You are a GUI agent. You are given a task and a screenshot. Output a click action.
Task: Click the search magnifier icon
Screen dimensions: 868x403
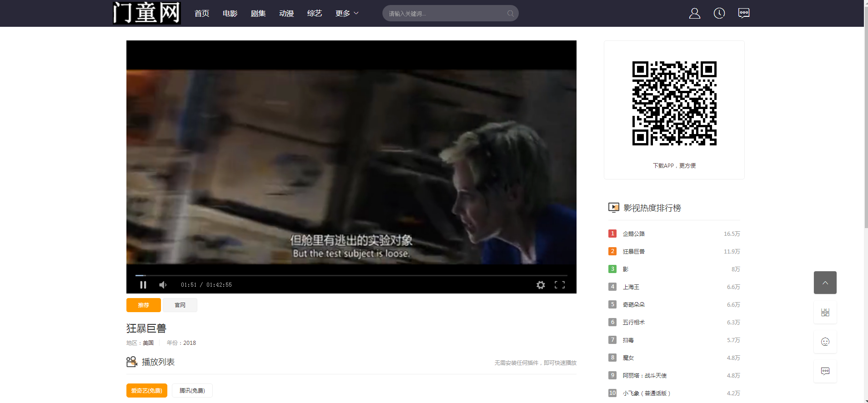click(510, 14)
